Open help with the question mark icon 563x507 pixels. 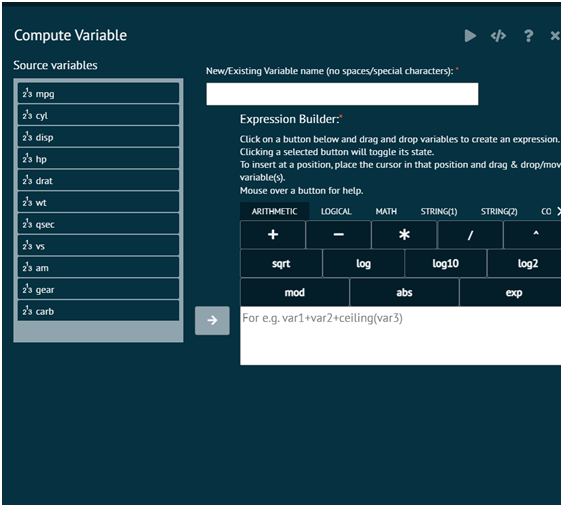click(x=528, y=36)
